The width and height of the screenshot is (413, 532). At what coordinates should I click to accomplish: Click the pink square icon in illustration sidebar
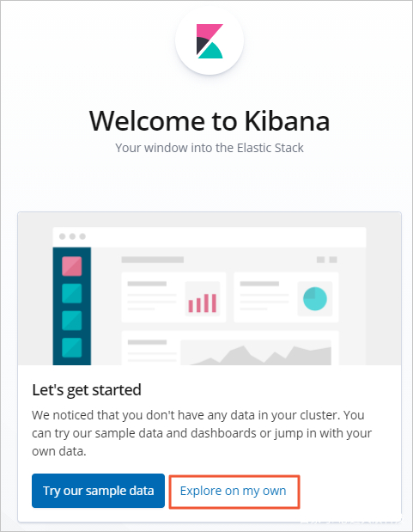[x=72, y=266]
